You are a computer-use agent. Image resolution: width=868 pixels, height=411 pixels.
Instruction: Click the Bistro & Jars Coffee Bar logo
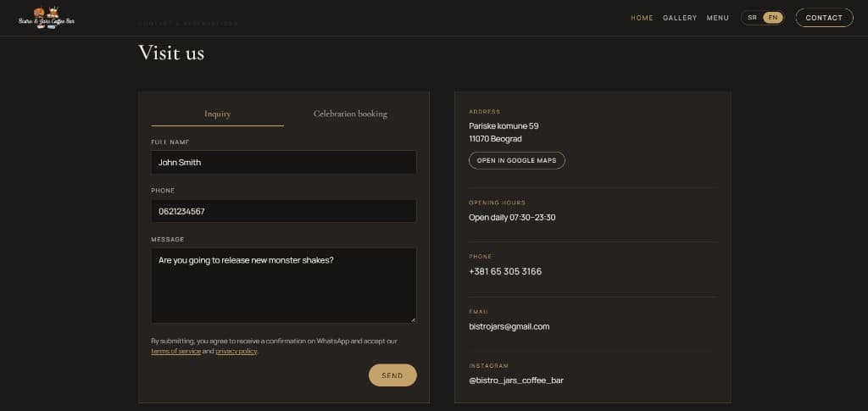click(47, 18)
